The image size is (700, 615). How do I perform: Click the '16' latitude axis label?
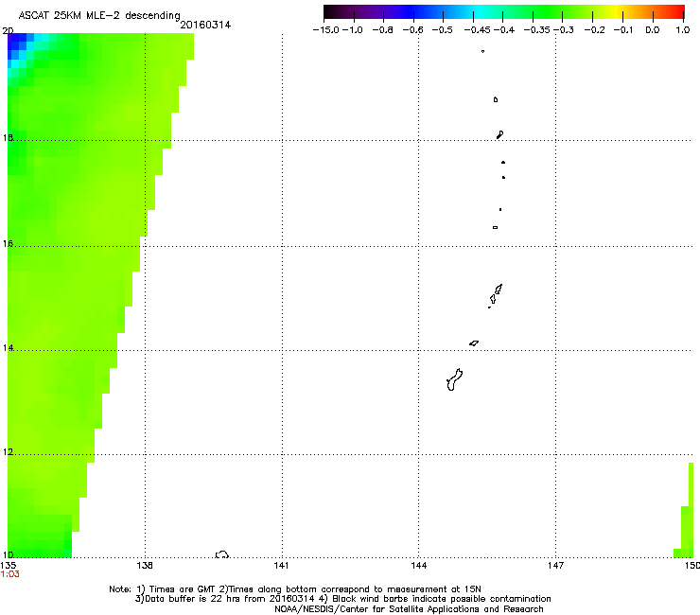(8, 244)
